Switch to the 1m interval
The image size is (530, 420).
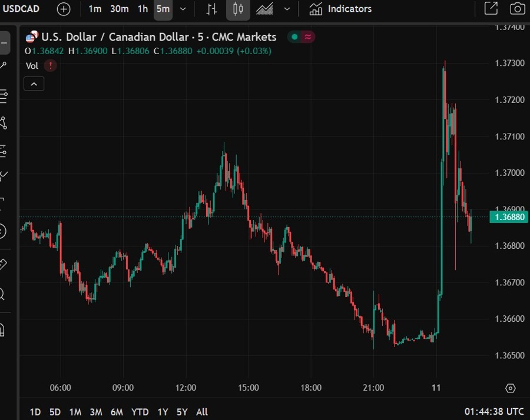95,9
